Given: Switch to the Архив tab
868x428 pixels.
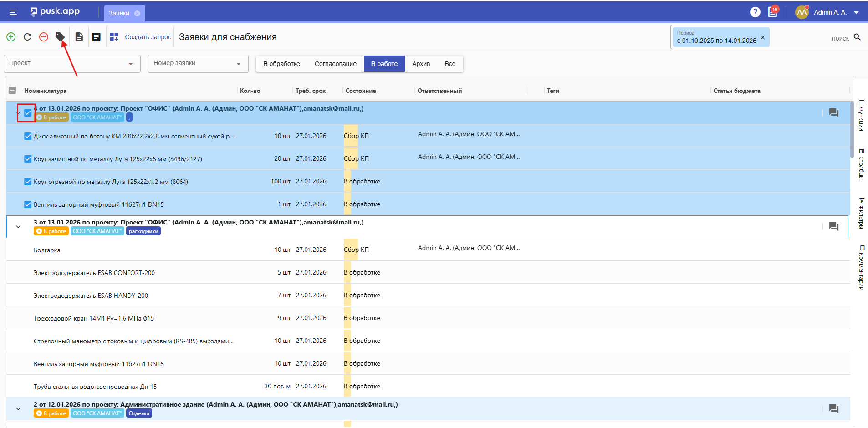Looking at the screenshot, I should pos(421,64).
